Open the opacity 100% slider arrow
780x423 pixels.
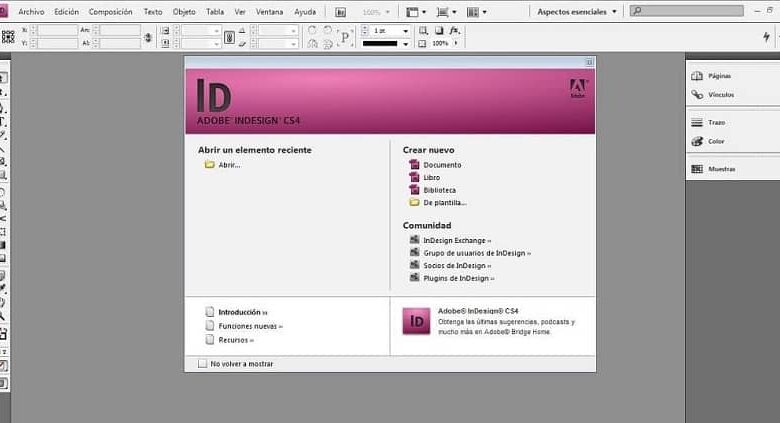[456, 43]
